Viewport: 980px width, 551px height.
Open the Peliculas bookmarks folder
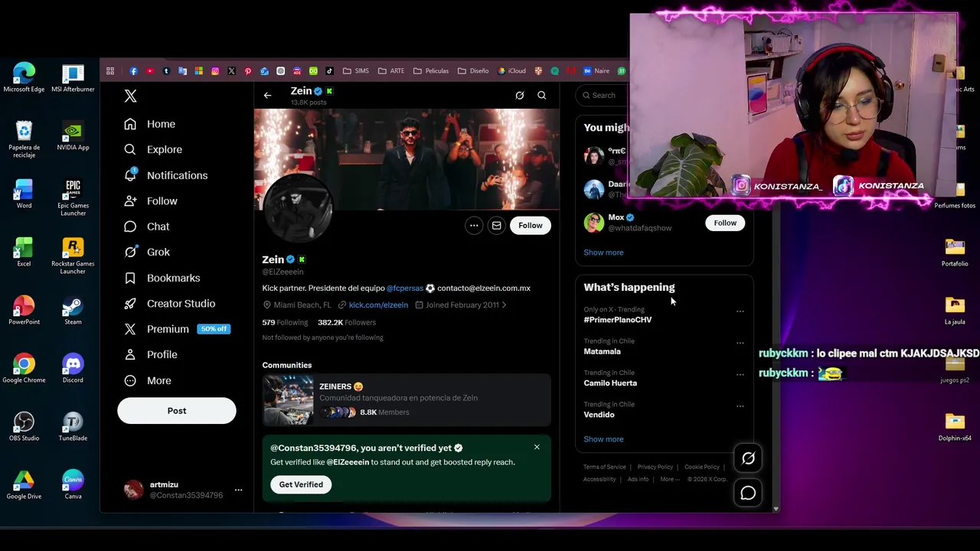[x=431, y=71]
